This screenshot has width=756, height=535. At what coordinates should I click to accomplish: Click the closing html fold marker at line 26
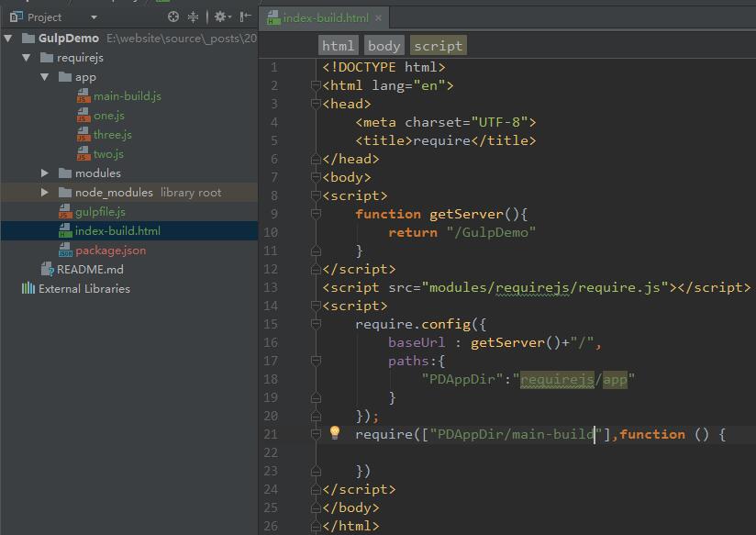(316, 526)
